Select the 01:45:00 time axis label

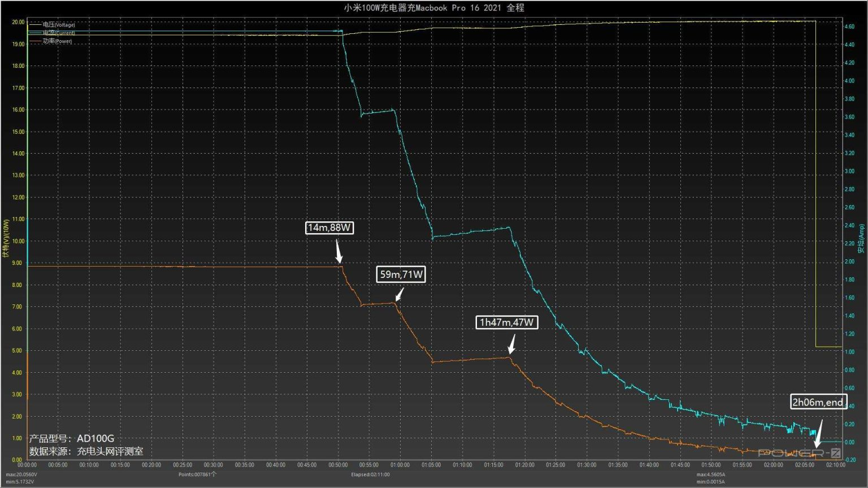click(x=680, y=465)
